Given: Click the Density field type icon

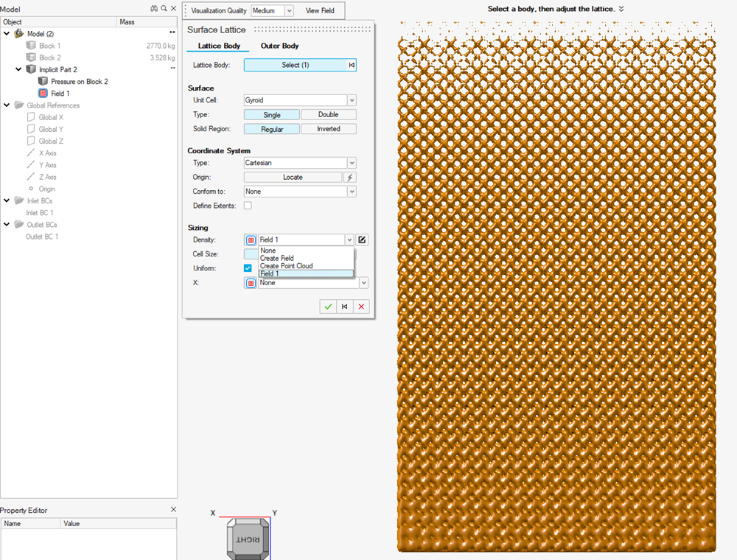Looking at the screenshot, I should [251, 239].
